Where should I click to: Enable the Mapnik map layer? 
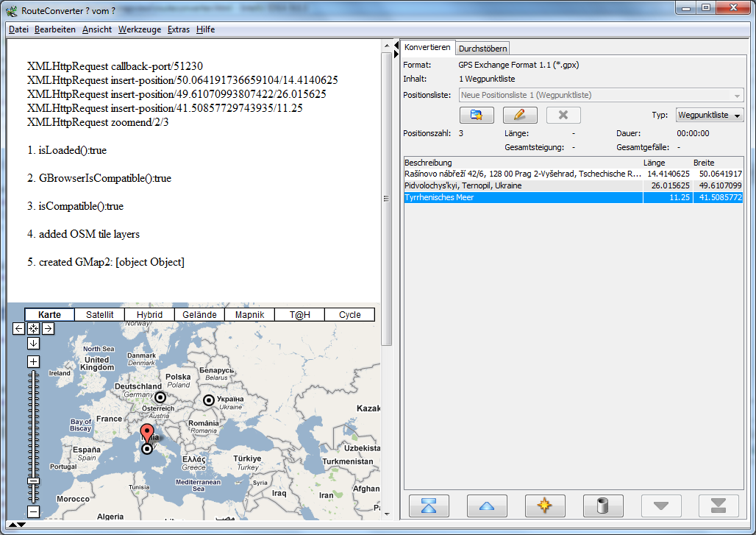point(249,315)
